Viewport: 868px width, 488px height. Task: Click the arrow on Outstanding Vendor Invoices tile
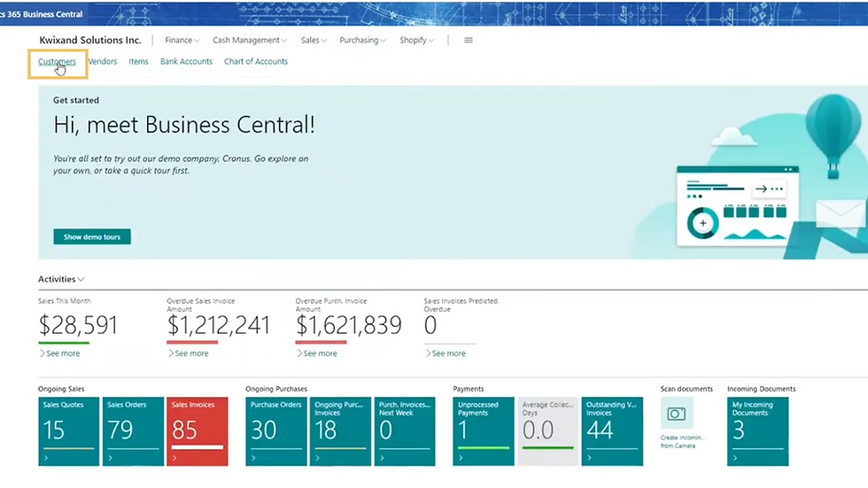tap(590, 458)
